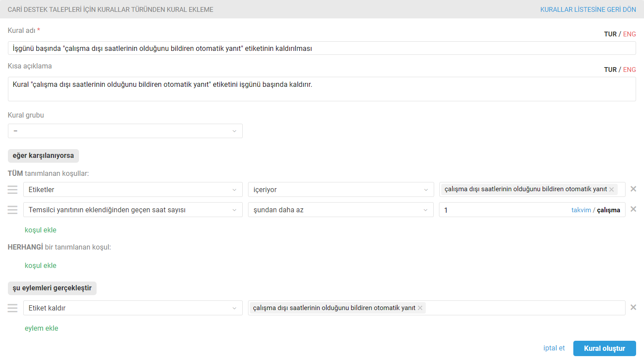Remove tag chip in Etiket kaldır action

coord(420,308)
